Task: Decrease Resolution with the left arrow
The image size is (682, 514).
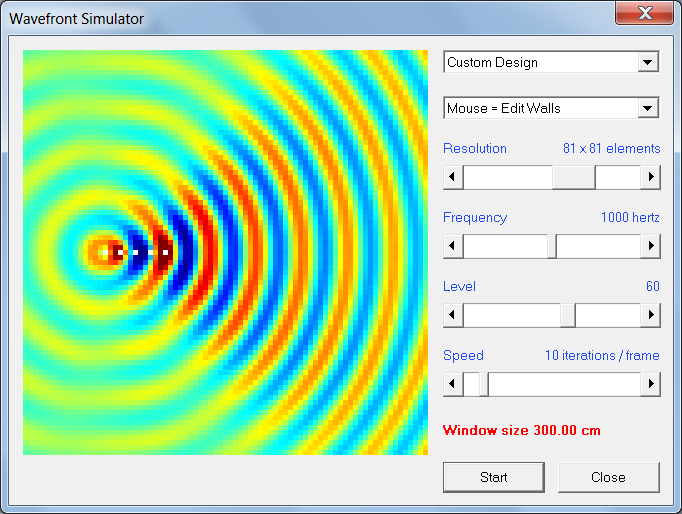Action: [453, 177]
